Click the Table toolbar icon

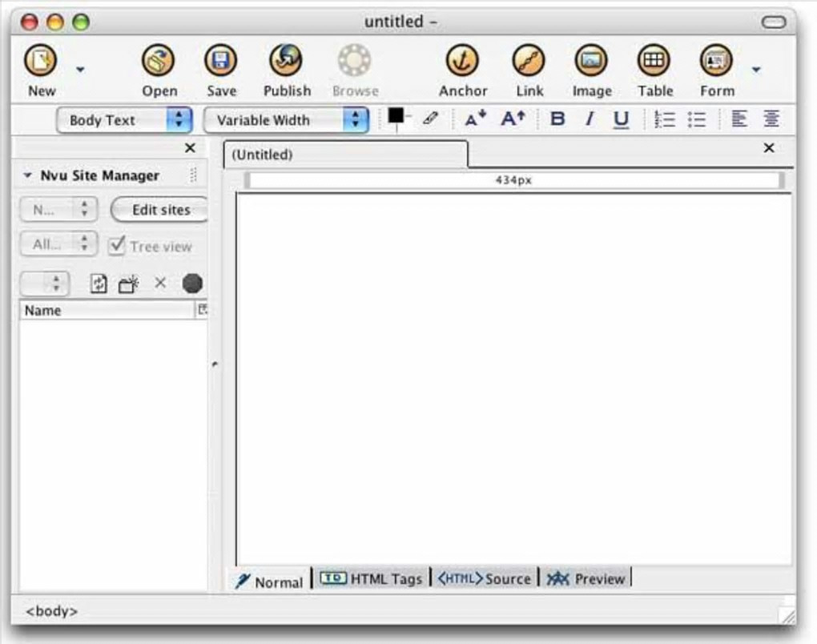click(x=654, y=60)
